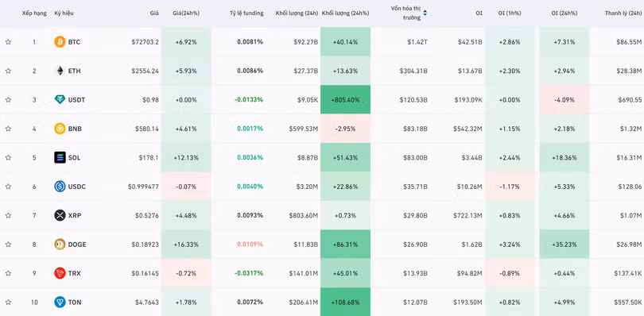Favorite SOL with its star
Image resolution: width=644 pixels, height=316 pixels.
click(x=8, y=157)
